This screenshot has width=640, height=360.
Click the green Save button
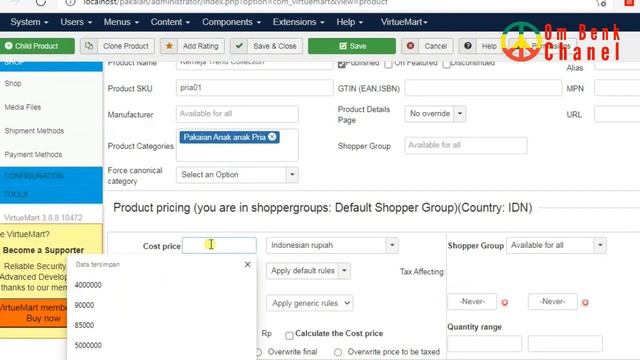tap(352, 46)
